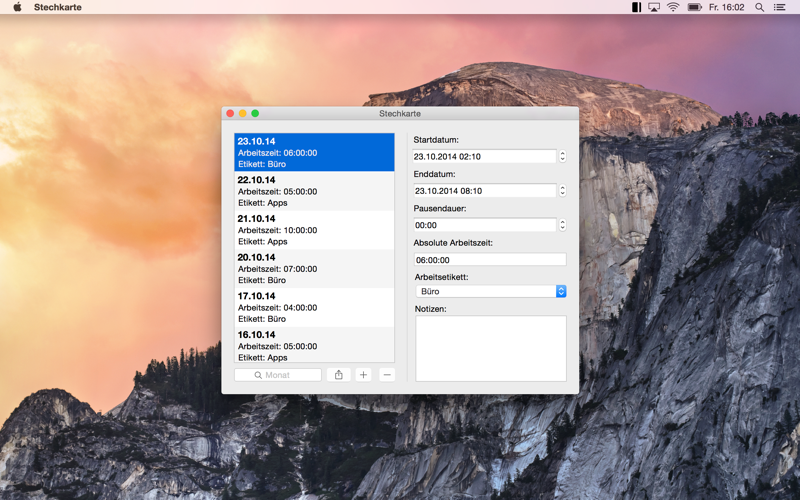The width and height of the screenshot is (800, 500).
Task: Open Spotlight search in the menu bar
Action: (759, 7)
